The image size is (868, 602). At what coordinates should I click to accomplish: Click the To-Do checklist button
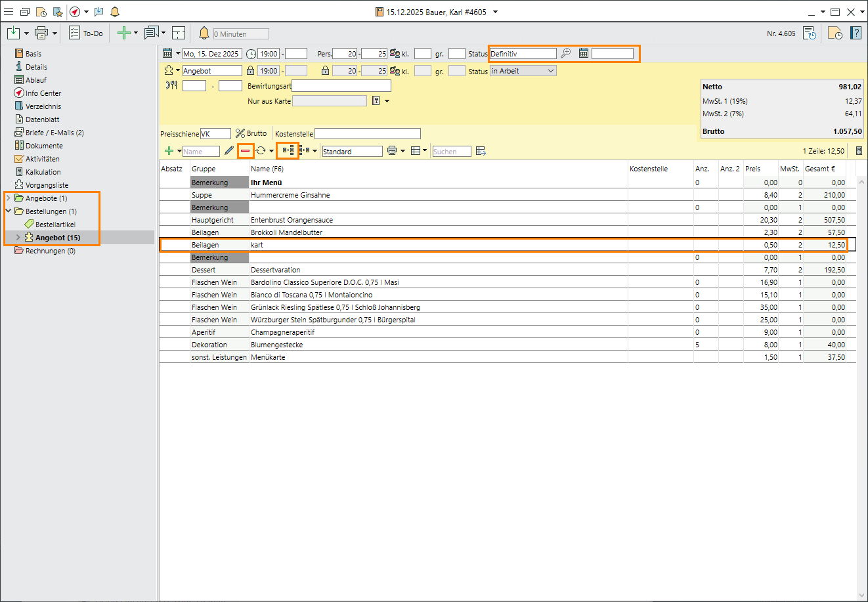pyautogui.click(x=86, y=33)
